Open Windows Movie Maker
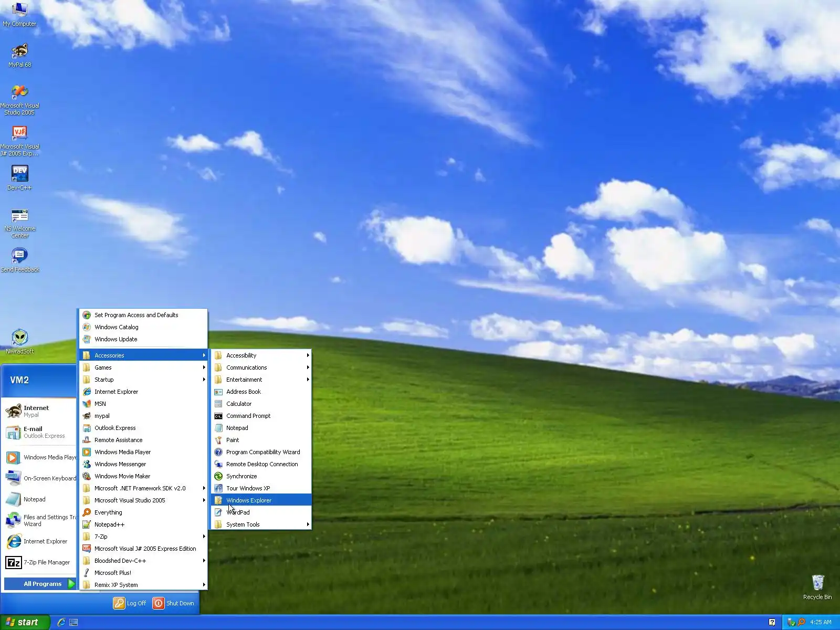840x630 pixels. tap(143, 476)
